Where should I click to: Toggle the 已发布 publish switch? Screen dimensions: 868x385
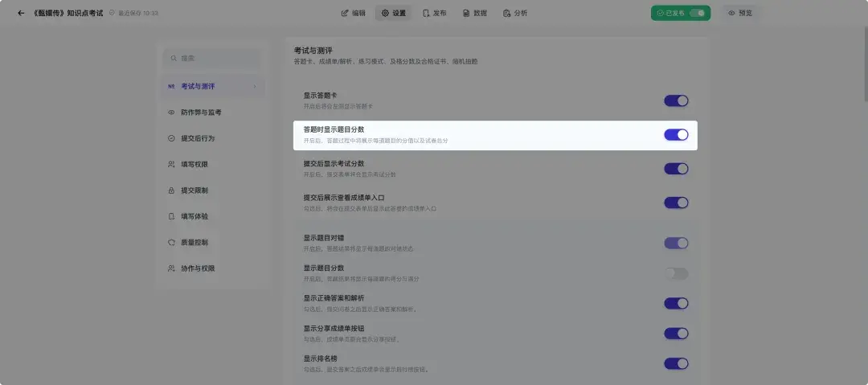point(697,13)
